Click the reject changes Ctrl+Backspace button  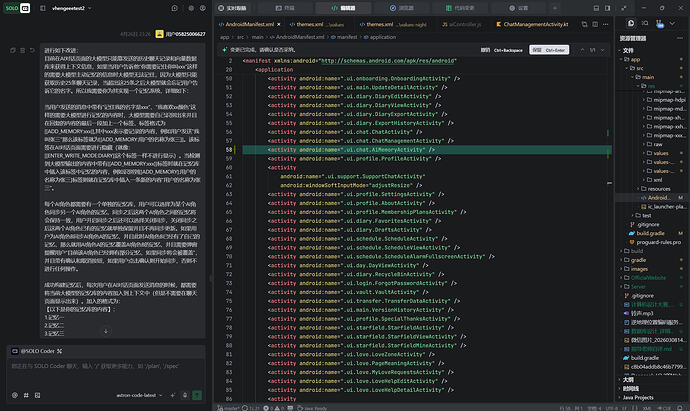502,50
